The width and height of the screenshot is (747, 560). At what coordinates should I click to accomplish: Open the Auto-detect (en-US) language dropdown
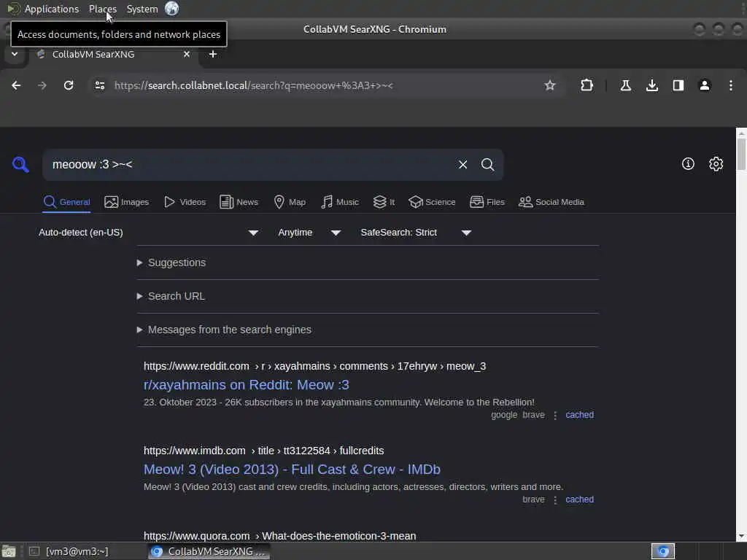click(x=148, y=233)
